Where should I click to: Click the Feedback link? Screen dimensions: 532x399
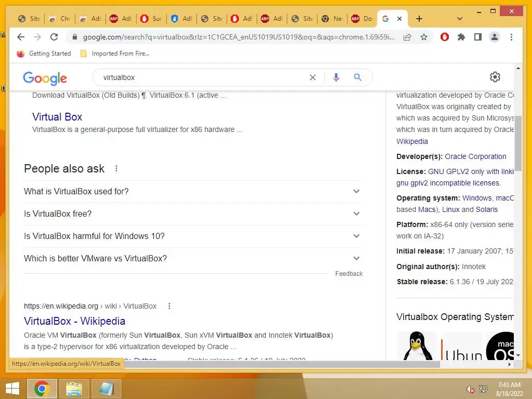click(349, 273)
